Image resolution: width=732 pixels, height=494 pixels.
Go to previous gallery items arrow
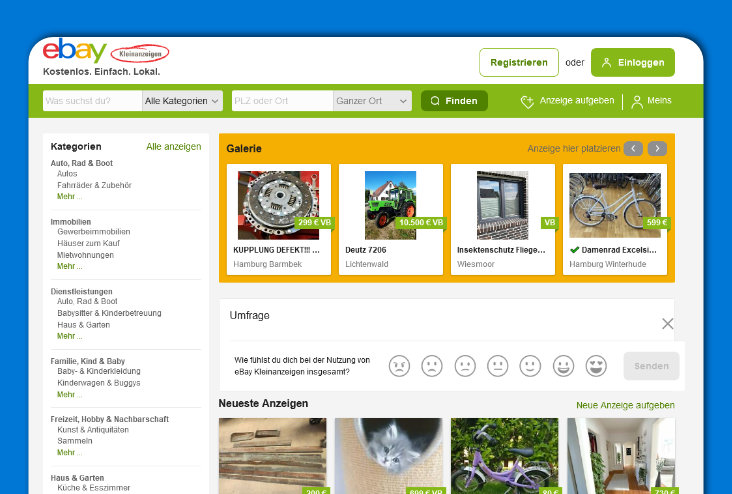pos(633,149)
